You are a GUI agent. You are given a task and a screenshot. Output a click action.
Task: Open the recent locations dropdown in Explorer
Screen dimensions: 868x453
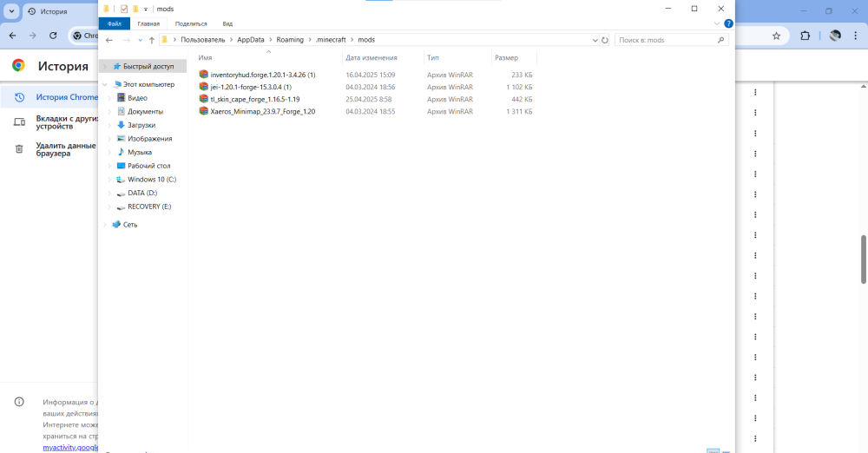click(140, 40)
